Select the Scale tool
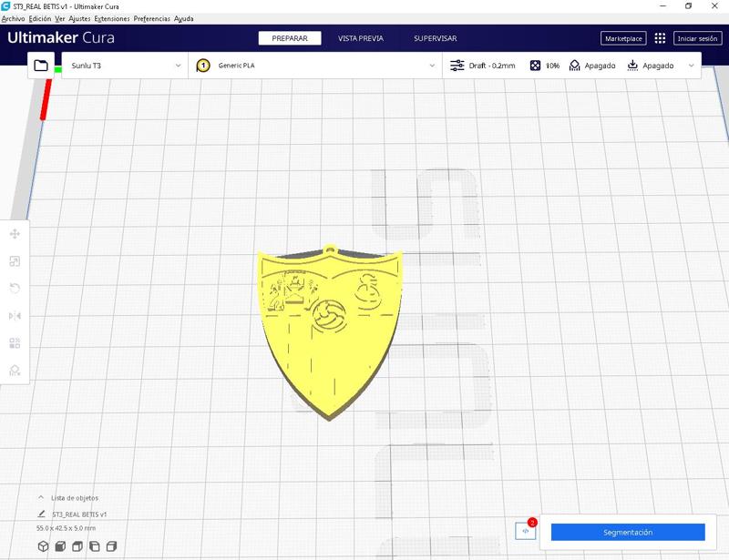 click(x=15, y=261)
